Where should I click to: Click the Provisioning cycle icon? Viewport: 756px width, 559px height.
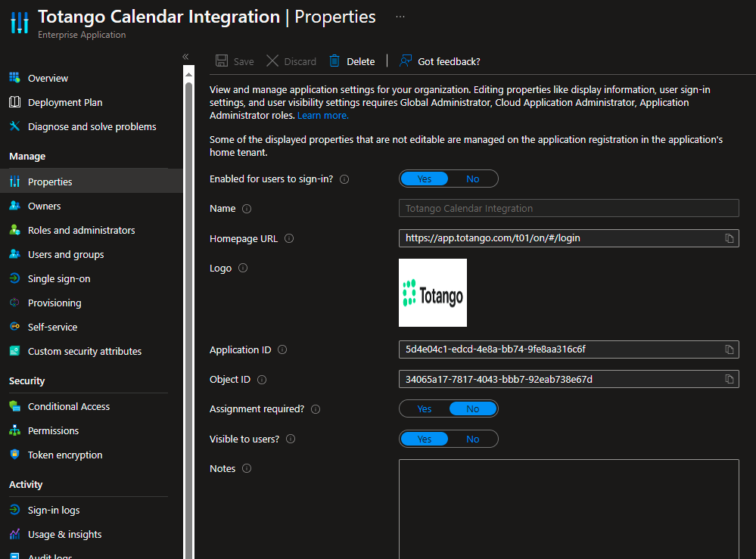click(x=14, y=302)
